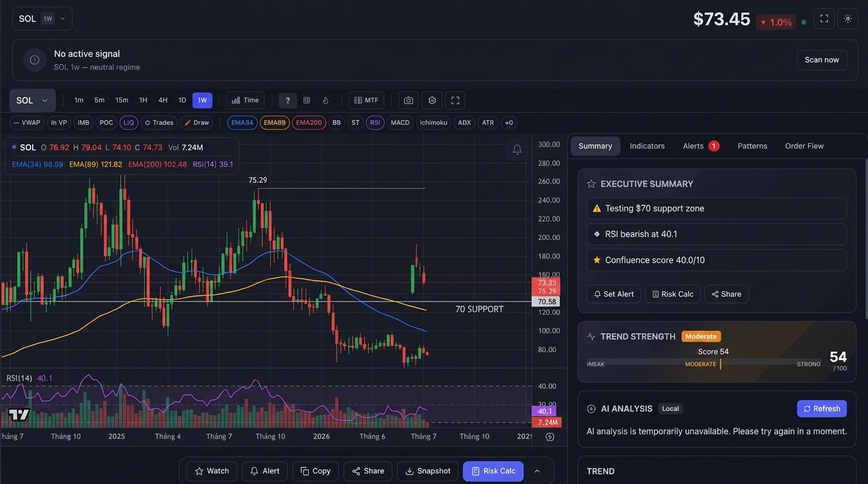Click fullscreen icon beside the price
Screen dimensions: 868x484
tap(824, 19)
